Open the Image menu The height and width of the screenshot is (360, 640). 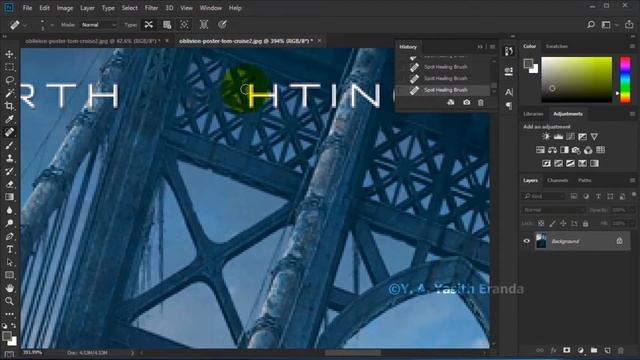[x=65, y=8]
